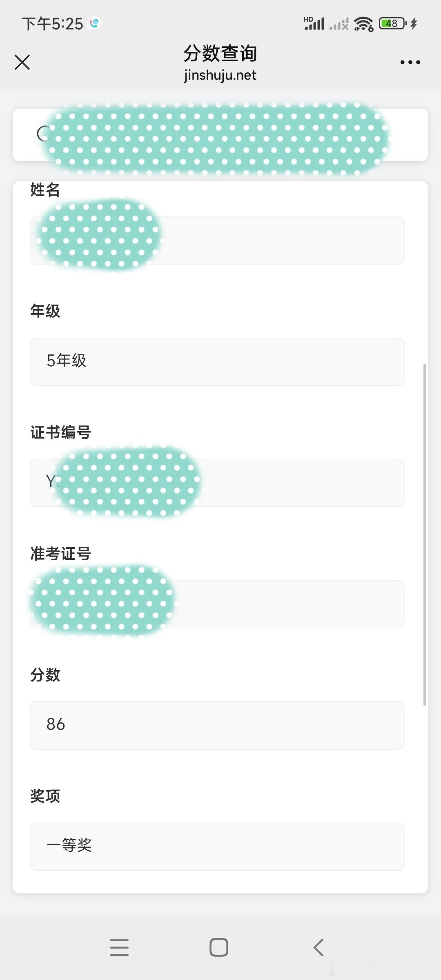Tap the 证书编号 input field
This screenshot has height=980, width=441.
(x=217, y=483)
